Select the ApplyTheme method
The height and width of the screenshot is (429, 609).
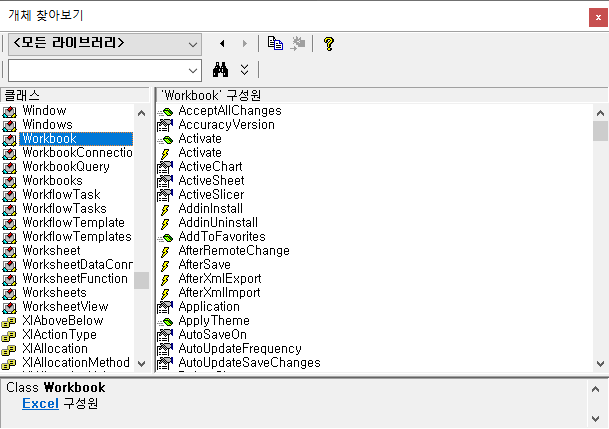coord(214,320)
